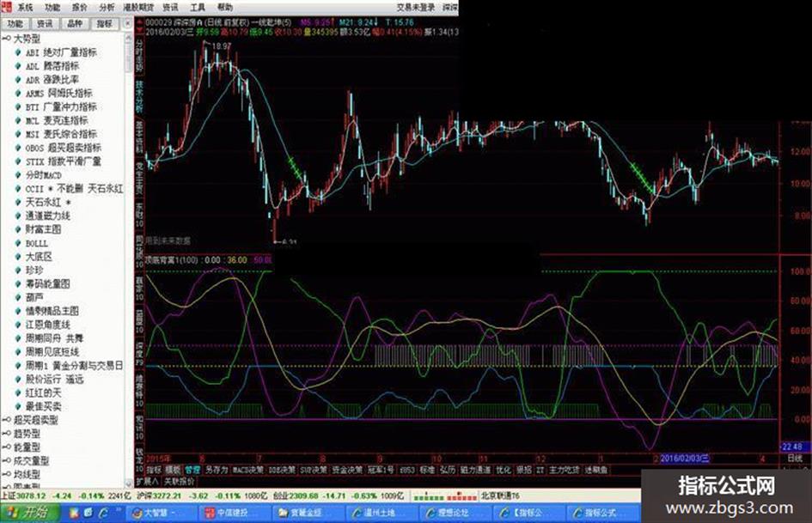Open the 帮助 menu
Viewport: 812px width, 523px height.
(x=225, y=7)
